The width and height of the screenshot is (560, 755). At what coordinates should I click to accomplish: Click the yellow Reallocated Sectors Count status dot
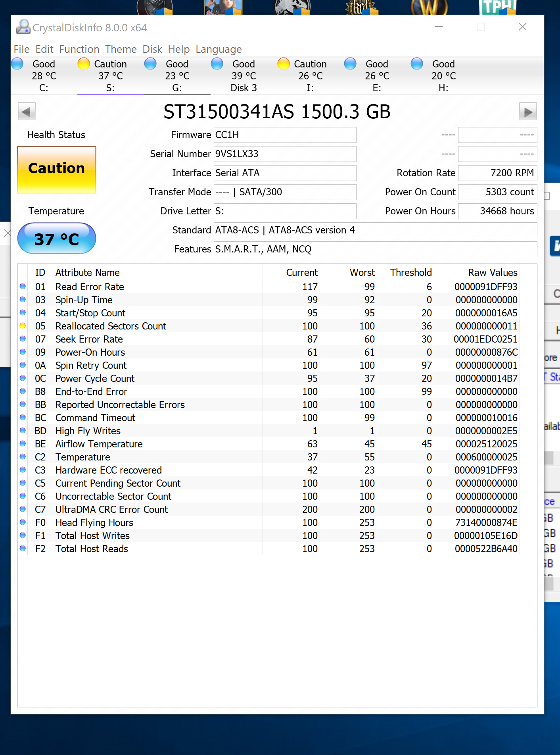point(23,326)
